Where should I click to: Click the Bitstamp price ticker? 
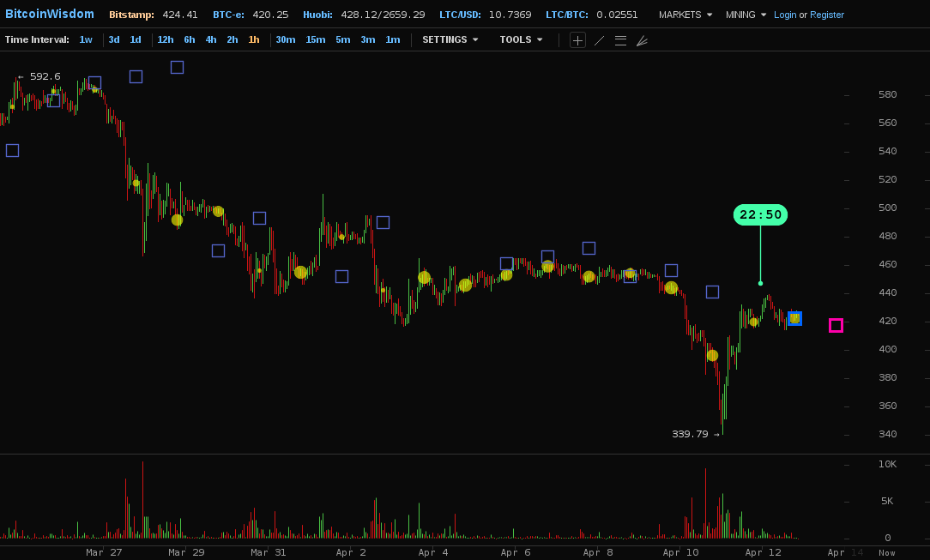click(153, 15)
